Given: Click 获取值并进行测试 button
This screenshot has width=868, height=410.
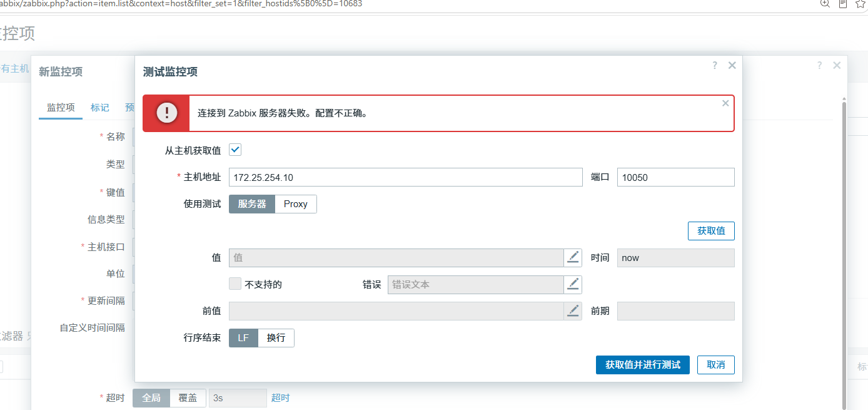Looking at the screenshot, I should 643,365.
